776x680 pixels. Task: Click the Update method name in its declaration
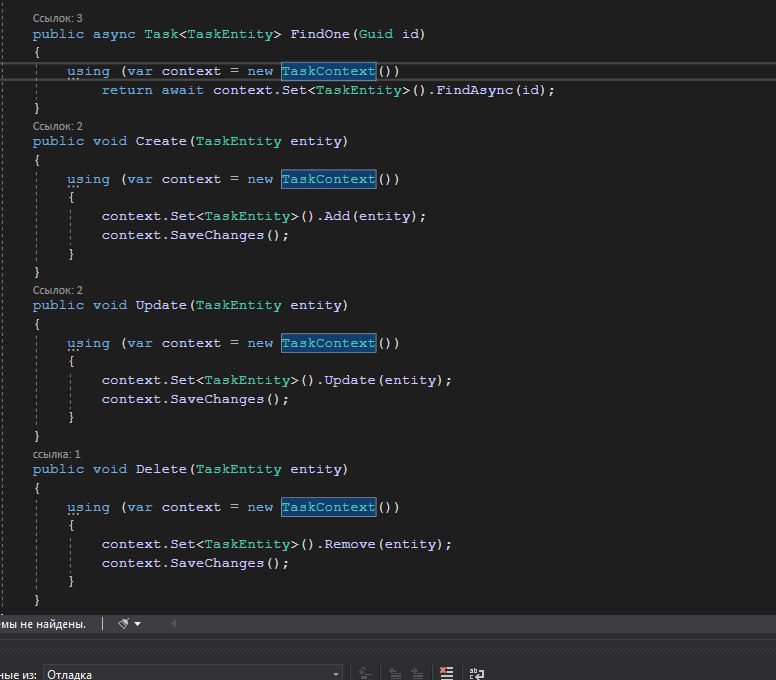coord(161,305)
